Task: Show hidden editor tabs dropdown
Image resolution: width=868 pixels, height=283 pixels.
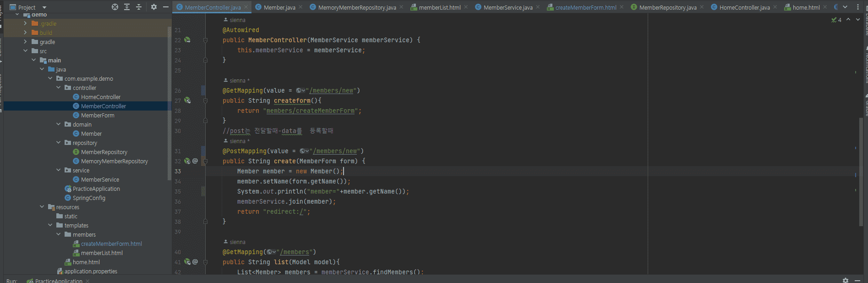Action: [845, 7]
